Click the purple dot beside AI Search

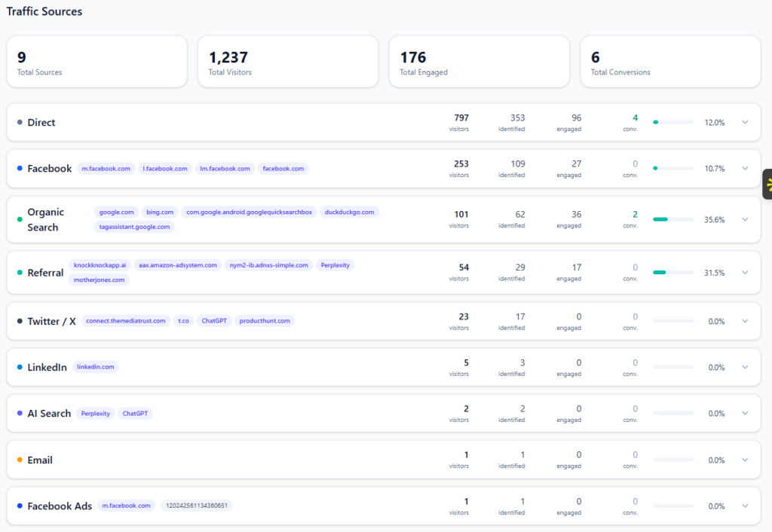(20, 414)
